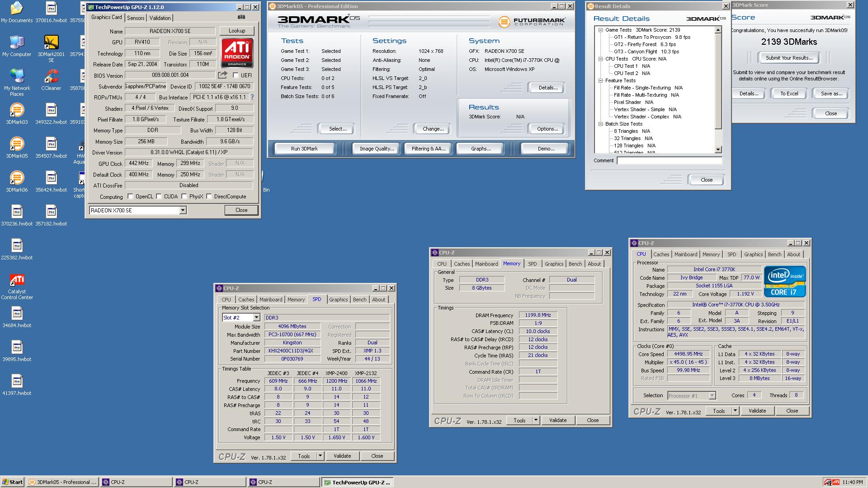
Task: Click the To Excel button
Action: click(x=789, y=94)
